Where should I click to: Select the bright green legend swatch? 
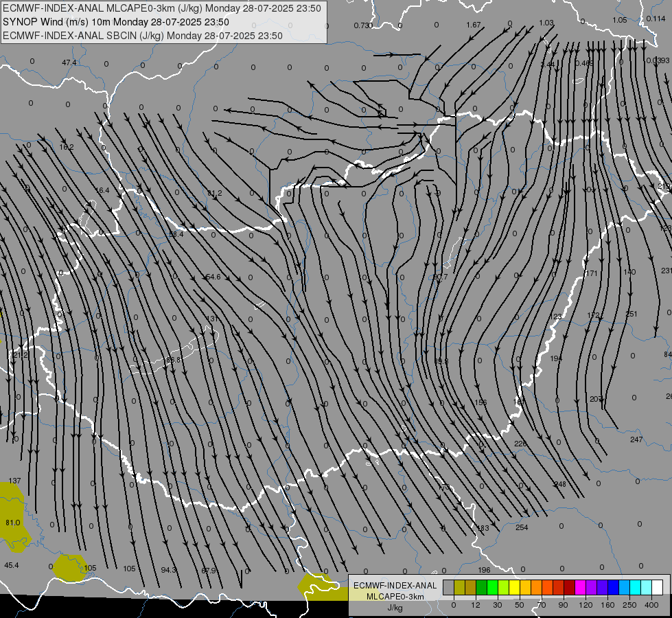[492, 587]
